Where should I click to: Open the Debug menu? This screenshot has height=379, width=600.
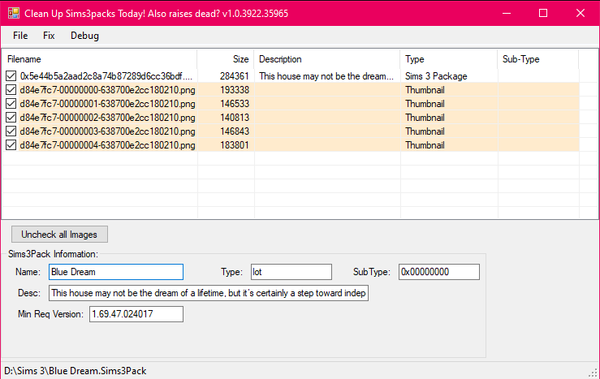click(85, 36)
